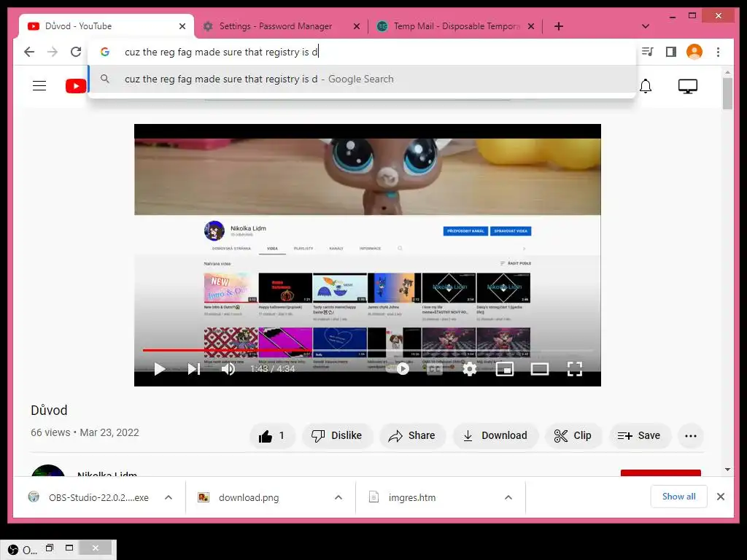
Task: Expand options for OBS-Studio download
Action: coord(169,497)
